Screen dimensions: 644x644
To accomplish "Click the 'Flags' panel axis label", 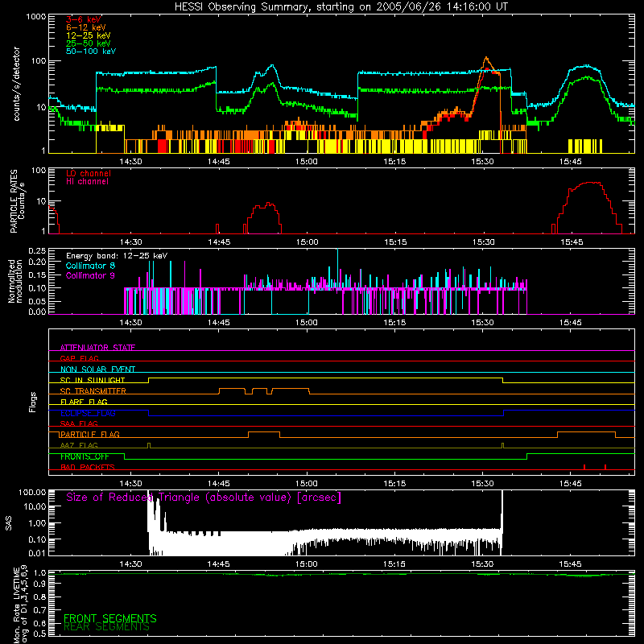I will coord(32,402).
